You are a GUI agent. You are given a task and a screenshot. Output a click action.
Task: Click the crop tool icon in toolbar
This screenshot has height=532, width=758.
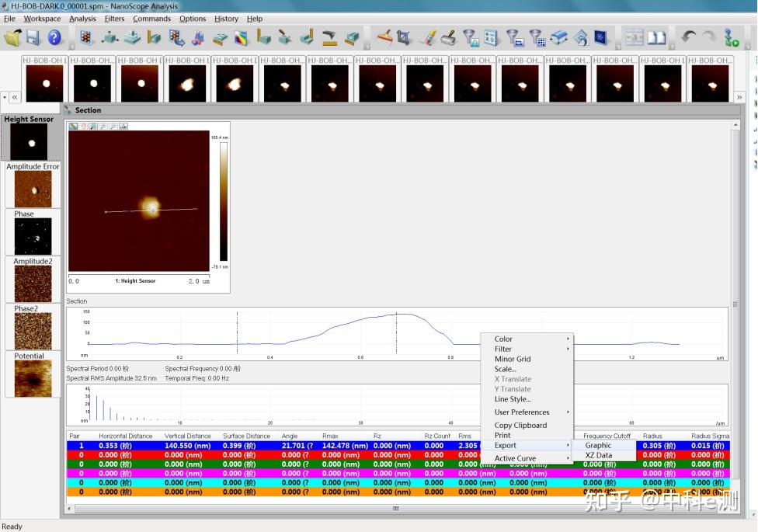click(x=404, y=37)
